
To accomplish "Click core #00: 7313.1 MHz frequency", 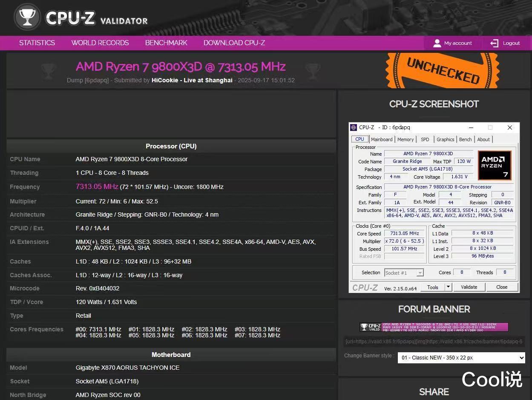I will tap(98, 329).
